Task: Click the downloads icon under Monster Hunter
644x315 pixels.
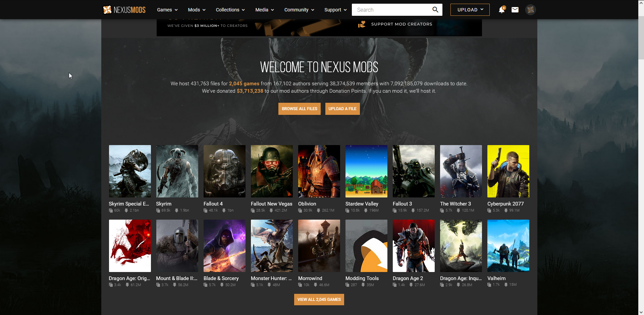Action: (x=269, y=285)
